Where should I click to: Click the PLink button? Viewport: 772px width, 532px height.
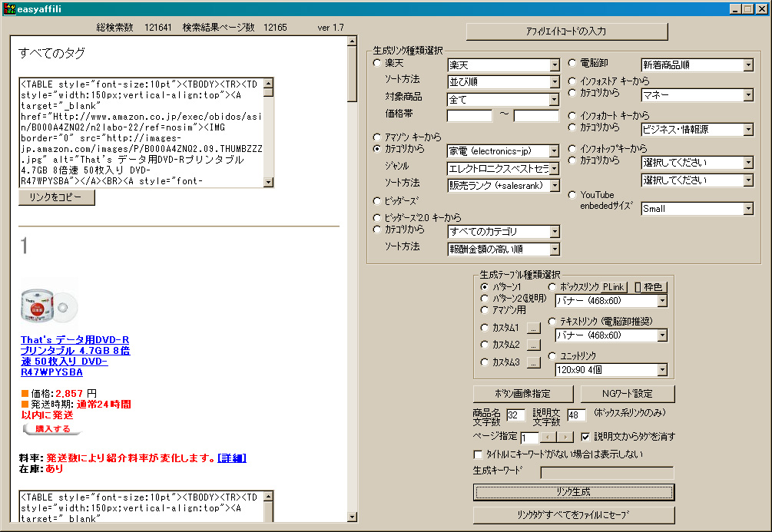pos(614,287)
